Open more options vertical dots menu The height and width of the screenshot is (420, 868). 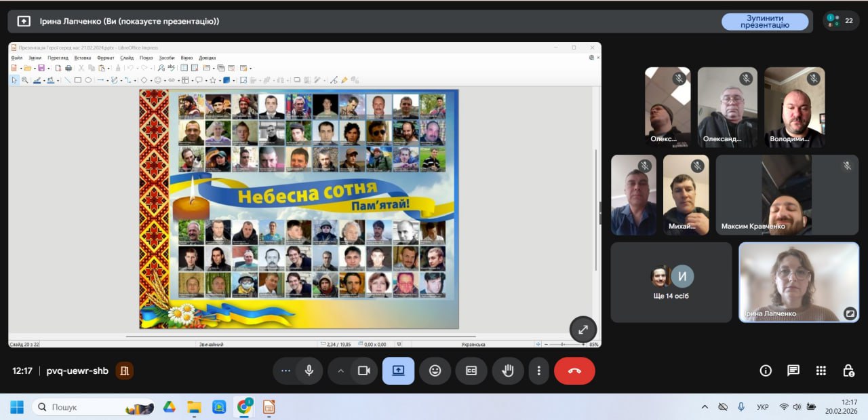pos(538,370)
